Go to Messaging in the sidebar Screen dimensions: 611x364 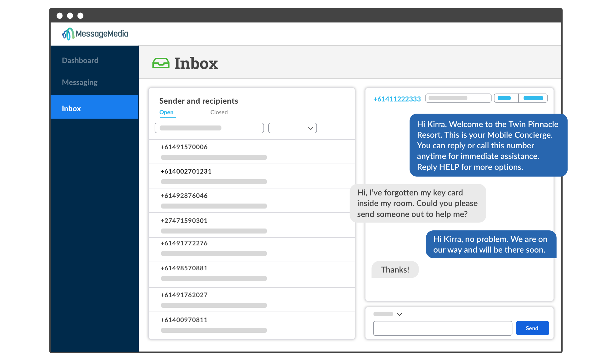click(x=80, y=82)
